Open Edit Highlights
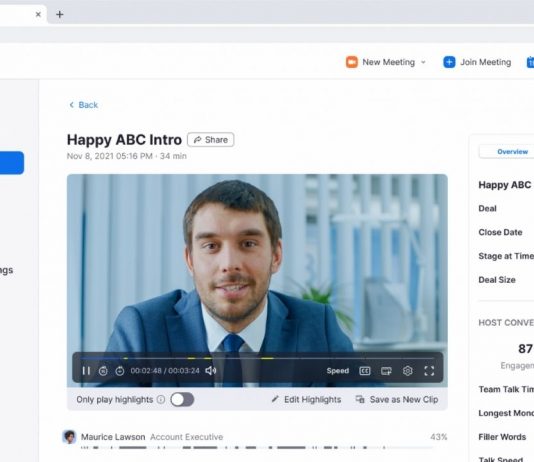The height and width of the screenshot is (462, 534). tap(306, 399)
